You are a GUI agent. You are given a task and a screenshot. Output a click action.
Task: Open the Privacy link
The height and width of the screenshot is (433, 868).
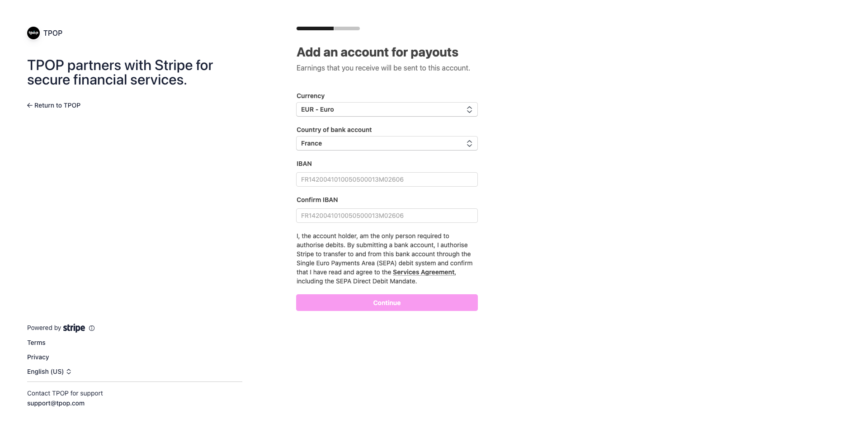click(38, 357)
